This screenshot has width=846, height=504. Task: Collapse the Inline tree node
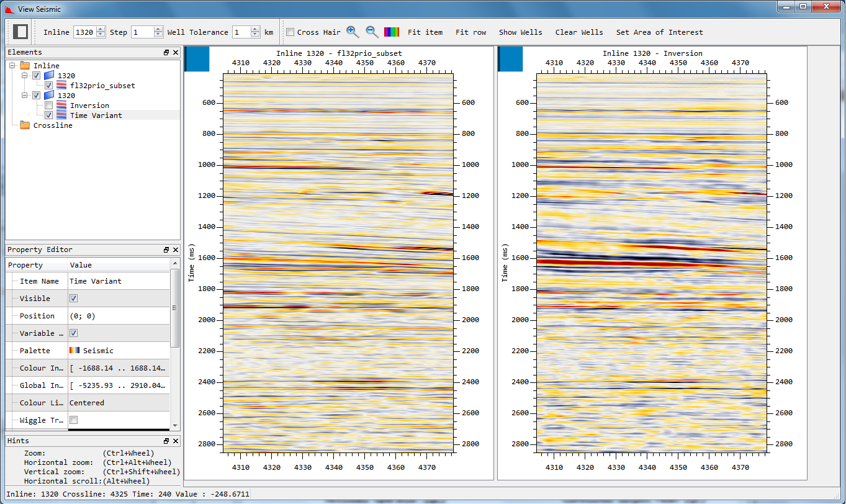[13, 66]
